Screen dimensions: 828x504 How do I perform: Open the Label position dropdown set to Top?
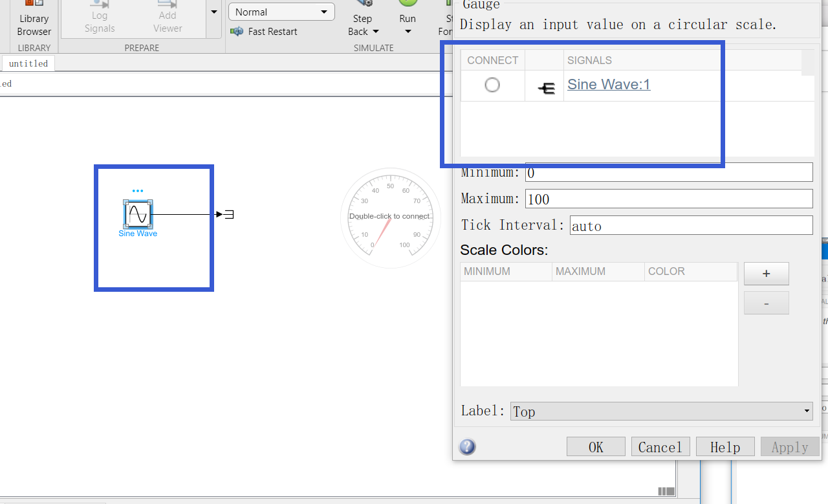point(661,411)
